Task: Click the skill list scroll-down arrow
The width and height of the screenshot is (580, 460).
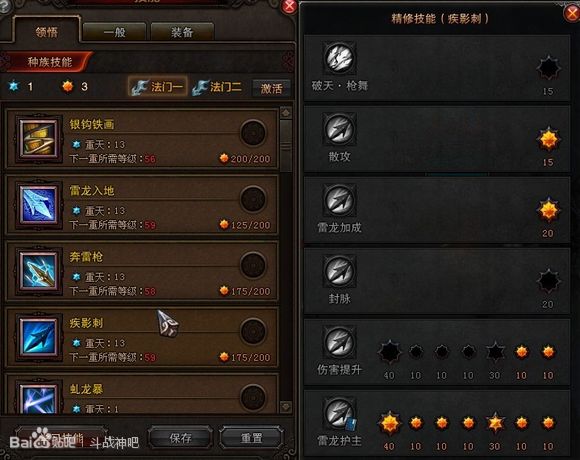Action: (286, 407)
